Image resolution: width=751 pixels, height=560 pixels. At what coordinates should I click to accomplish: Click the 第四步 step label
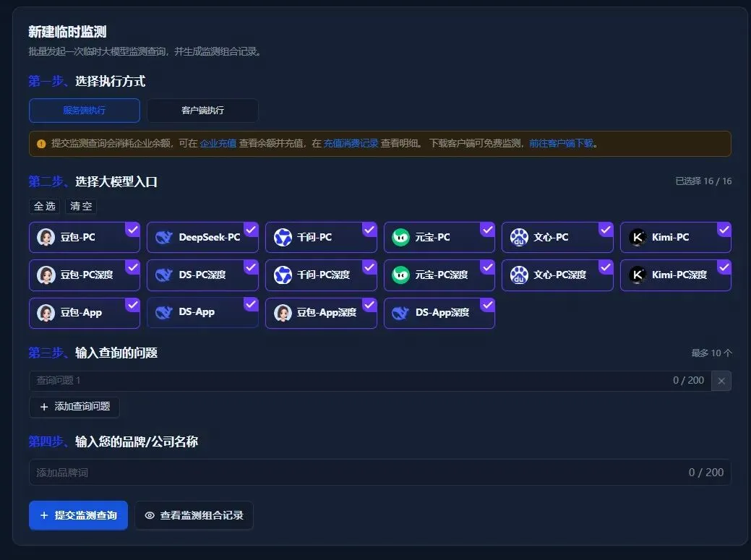tap(48, 441)
